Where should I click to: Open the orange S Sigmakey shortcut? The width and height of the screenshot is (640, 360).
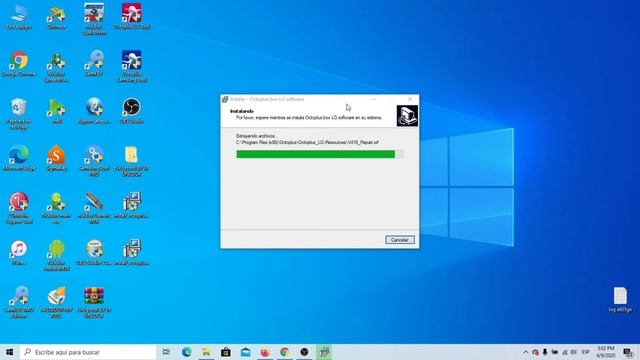(x=57, y=158)
